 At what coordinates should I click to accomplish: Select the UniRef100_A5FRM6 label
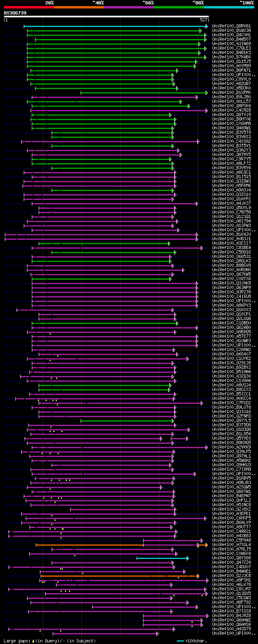coord(231,186)
